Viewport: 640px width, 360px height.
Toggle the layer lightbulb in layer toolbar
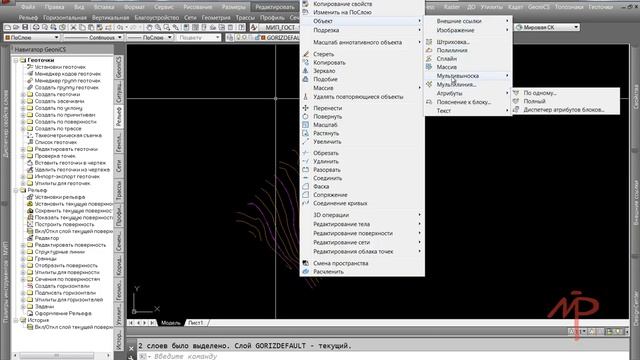(x=239, y=38)
